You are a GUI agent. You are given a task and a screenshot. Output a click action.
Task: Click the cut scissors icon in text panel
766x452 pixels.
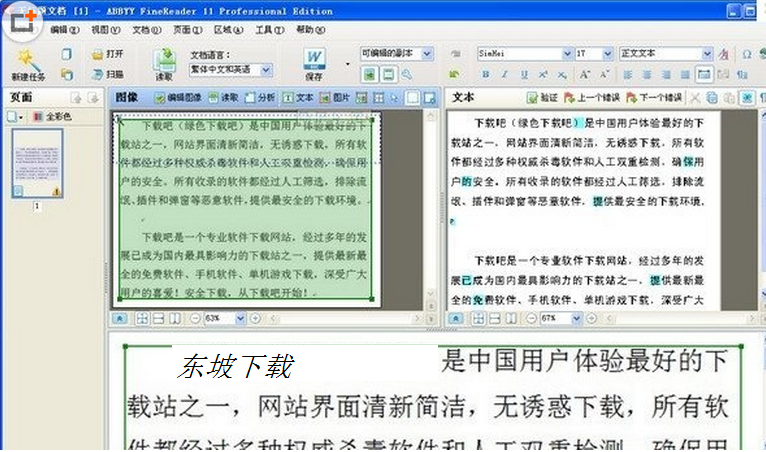694,98
